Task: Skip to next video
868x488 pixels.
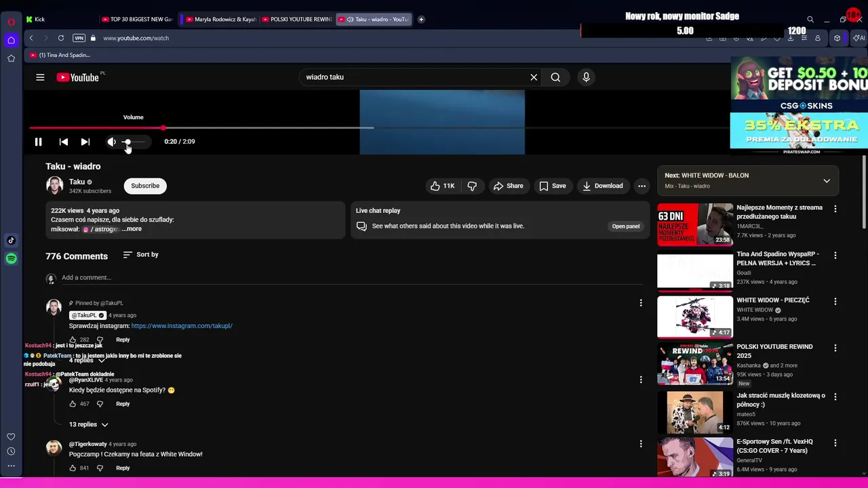Action: pos(85,142)
